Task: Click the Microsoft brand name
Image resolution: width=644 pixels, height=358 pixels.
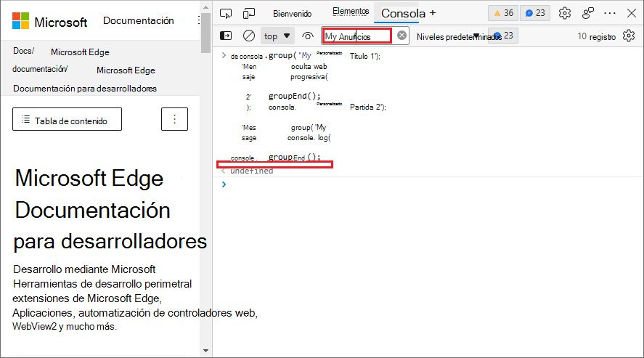Action: tap(61, 23)
